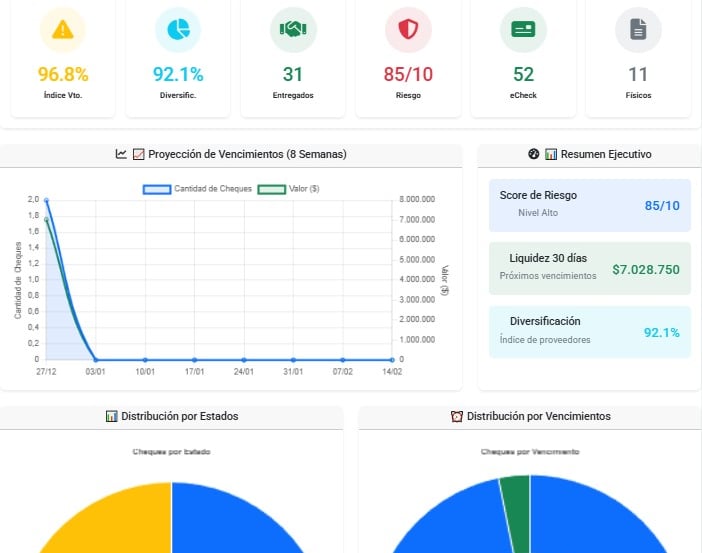Click the 8.000.000 right axis label
This screenshot has width=702, height=553.
417,199
